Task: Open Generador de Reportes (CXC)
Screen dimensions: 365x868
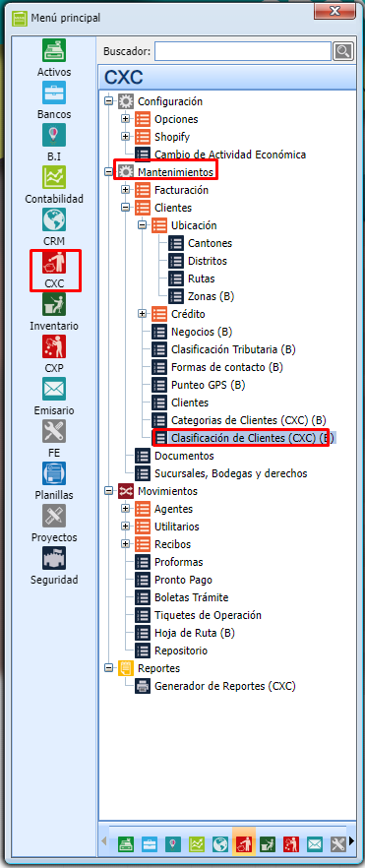Action: tap(225, 686)
